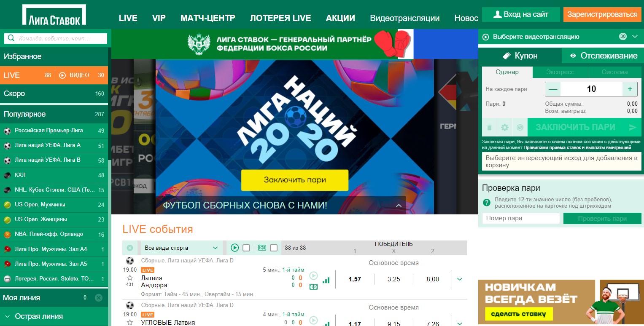Screen dimensions: 644x326
Task: Click the КХЛ hockey puck icon
Action: [x=8, y=175]
